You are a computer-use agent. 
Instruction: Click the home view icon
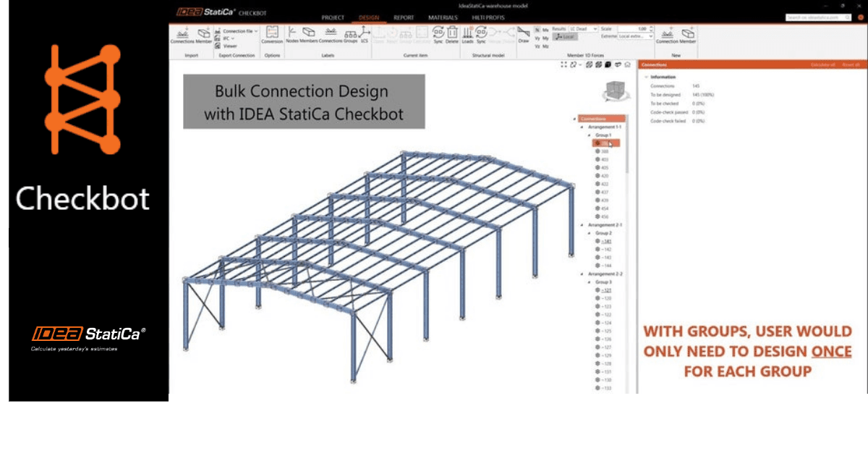627,64
